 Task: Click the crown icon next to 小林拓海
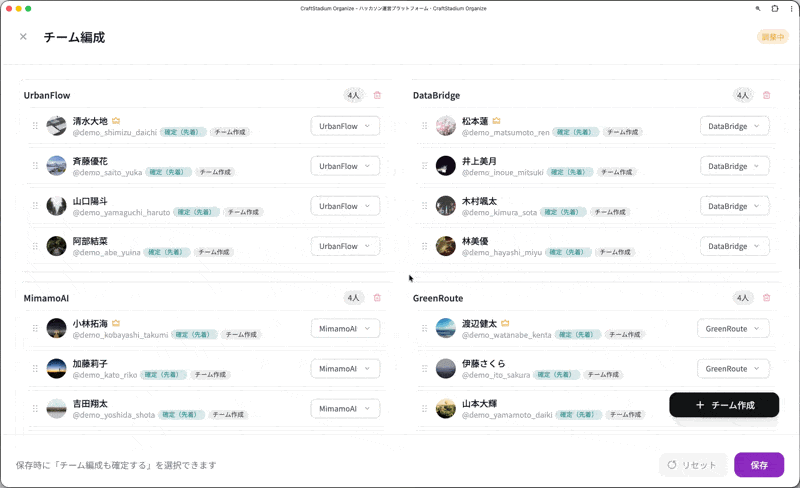point(116,323)
